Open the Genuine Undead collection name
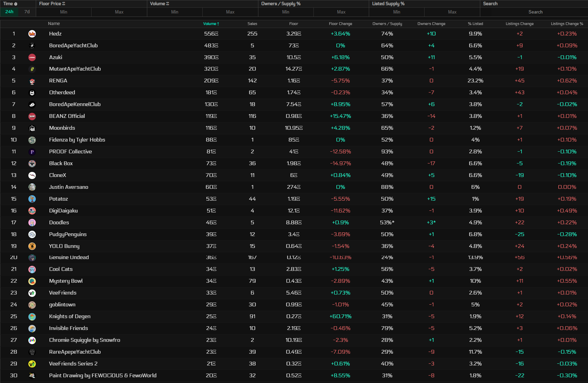The image size is (588, 383). (x=69, y=257)
